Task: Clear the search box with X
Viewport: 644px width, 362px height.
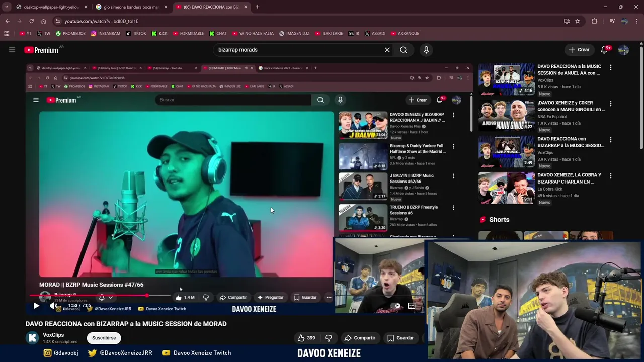Action: pos(387,50)
